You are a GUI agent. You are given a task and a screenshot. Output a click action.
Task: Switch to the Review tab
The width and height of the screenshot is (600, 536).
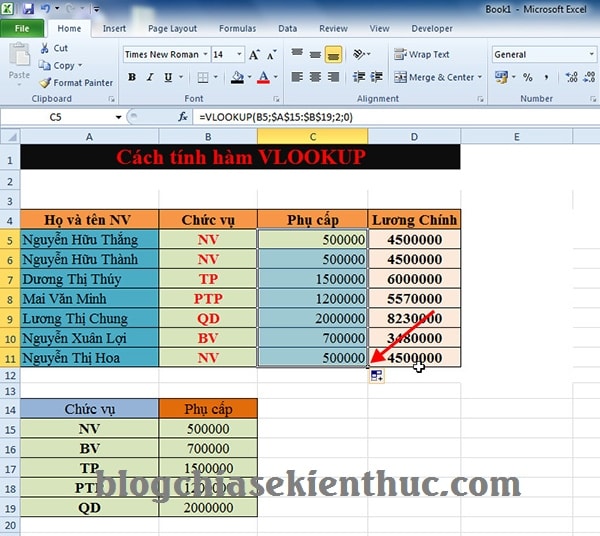point(333,28)
